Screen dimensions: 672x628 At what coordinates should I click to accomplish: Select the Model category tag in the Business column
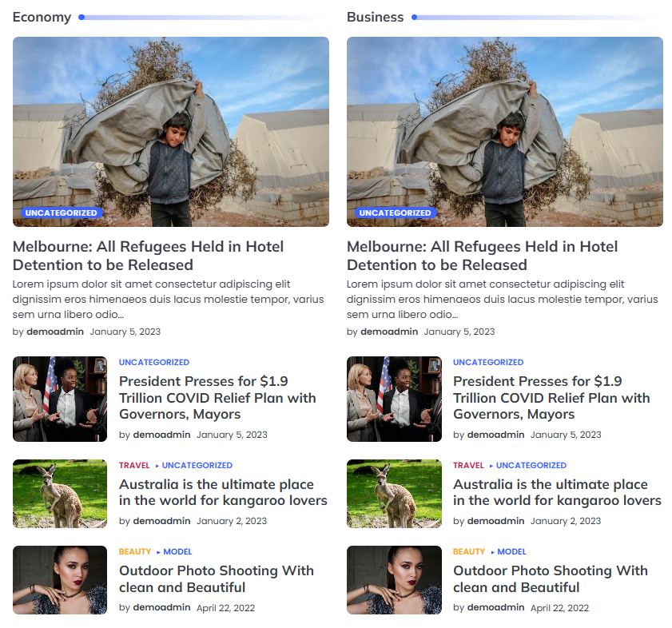pos(511,551)
